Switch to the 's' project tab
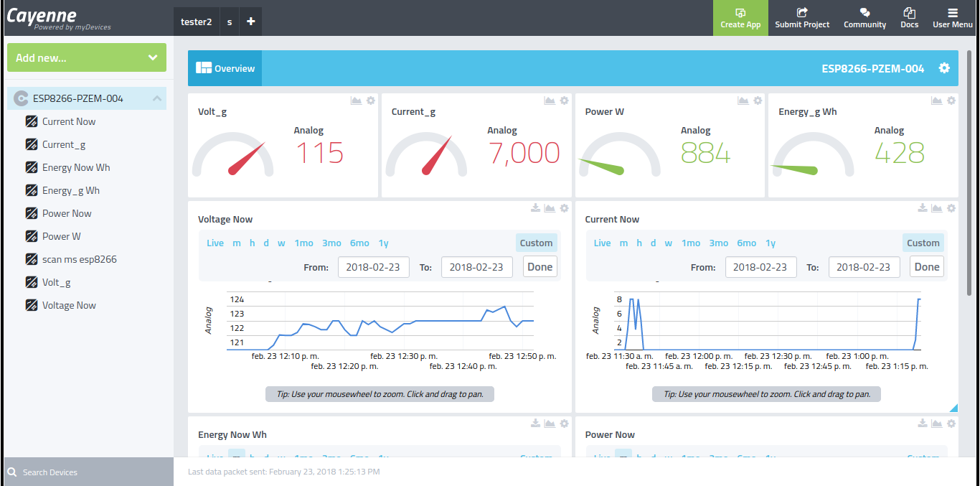The image size is (980, 486). pyautogui.click(x=230, y=22)
